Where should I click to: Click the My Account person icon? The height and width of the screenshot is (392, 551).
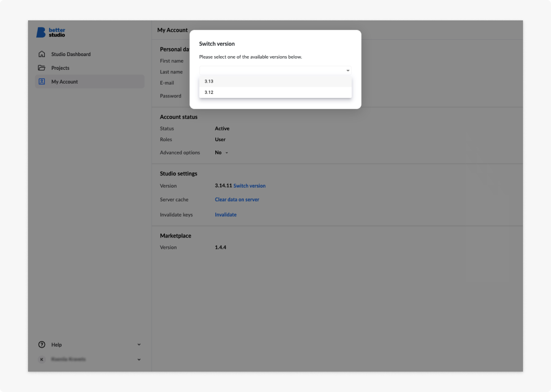click(42, 82)
